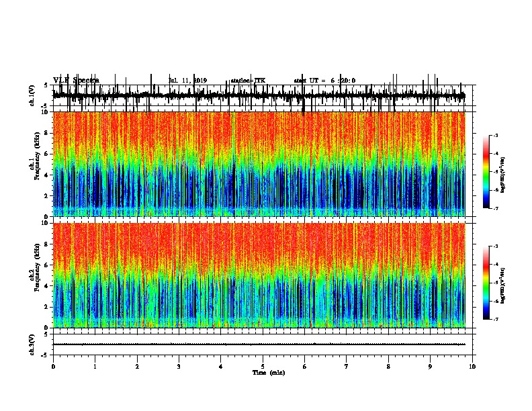Click the "-7" label on ch.2 color bar
This screenshot has width=532, height=411.
(x=495, y=320)
